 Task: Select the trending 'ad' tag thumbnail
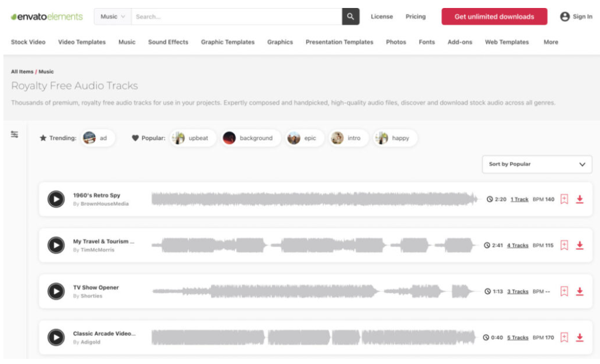tap(89, 138)
